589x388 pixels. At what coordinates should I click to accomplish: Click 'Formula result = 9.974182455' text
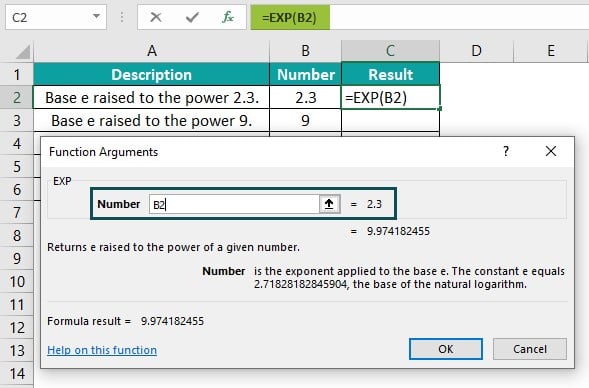(125, 321)
